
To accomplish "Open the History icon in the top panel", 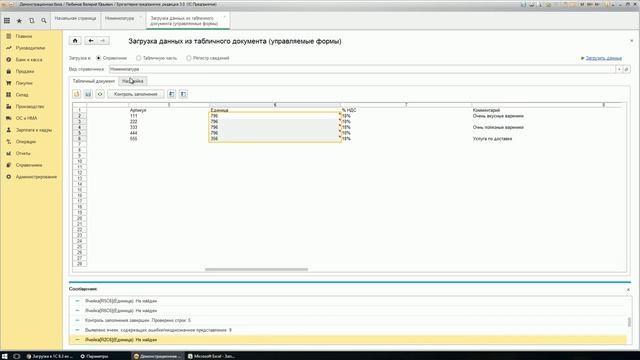I will 31,20.
